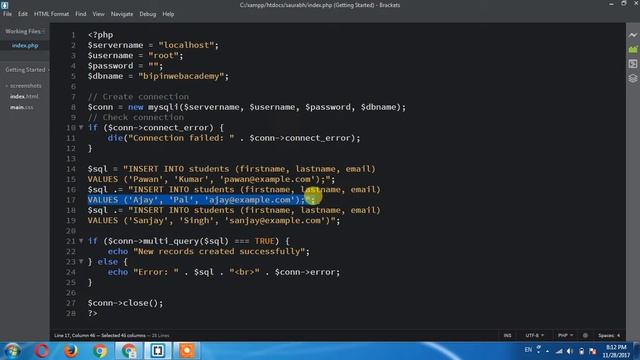Open the File menu
Viewport: 640px width, 360px height.
tap(7, 14)
